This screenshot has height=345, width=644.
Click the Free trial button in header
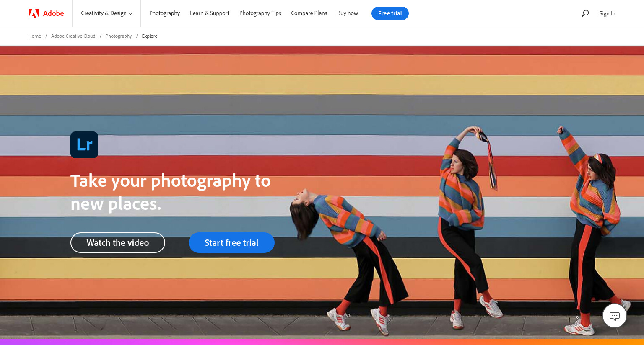pos(390,13)
